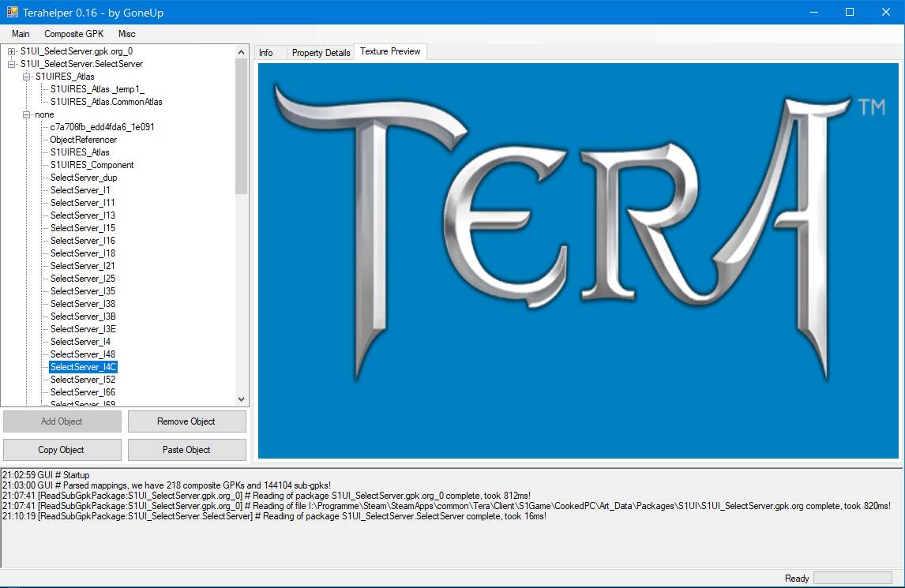Select the Texture Preview tab
Screen dimensions: 905x588
tap(390, 51)
